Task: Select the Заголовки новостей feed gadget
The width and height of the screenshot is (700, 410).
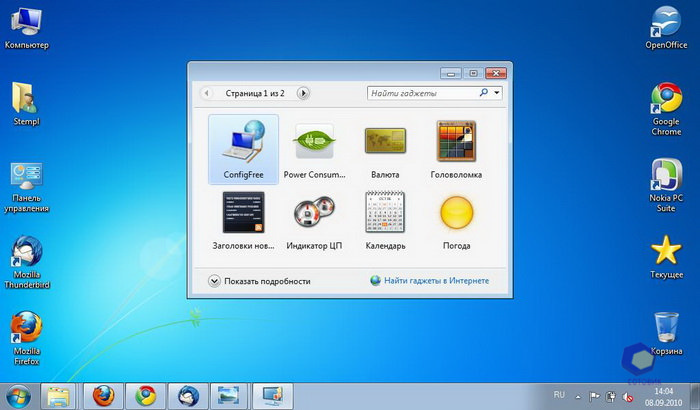Action: [242, 218]
